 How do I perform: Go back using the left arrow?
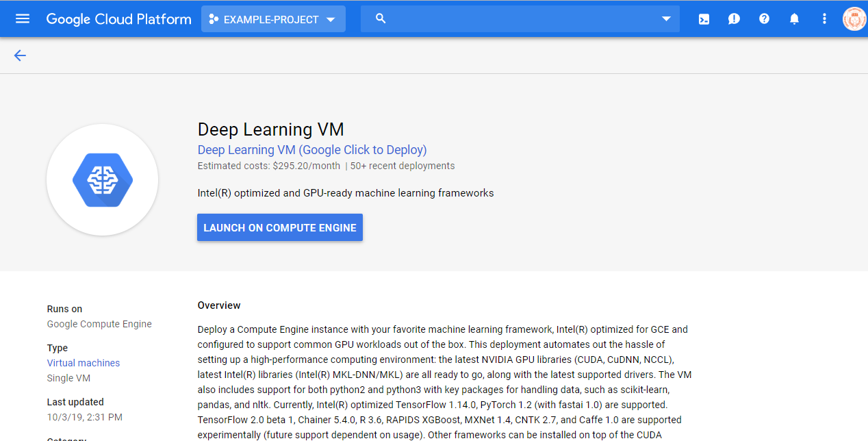click(x=20, y=55)
